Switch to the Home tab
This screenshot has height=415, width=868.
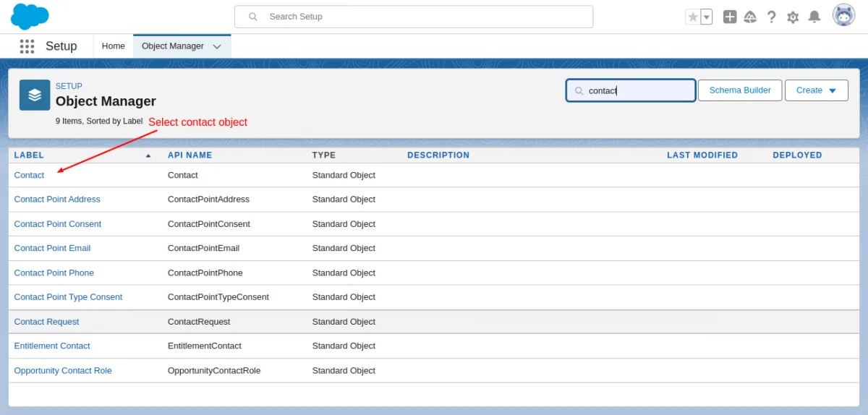[x=114, y=46]
